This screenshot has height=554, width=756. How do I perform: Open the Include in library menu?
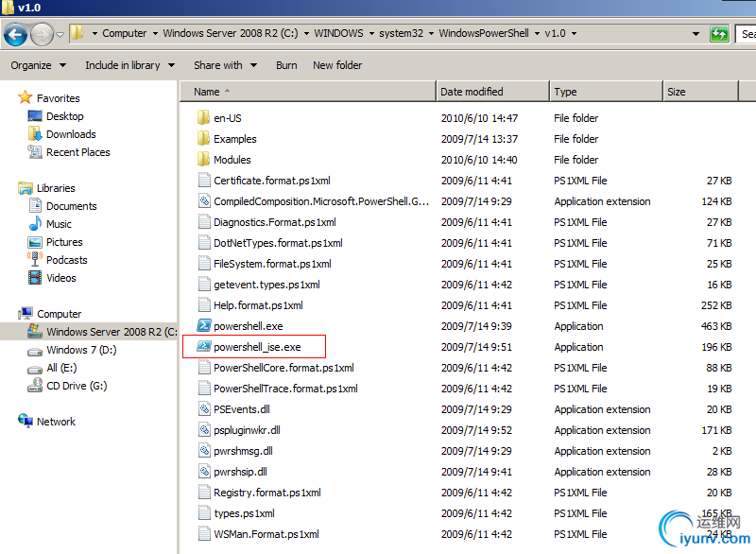coord(129,65)
